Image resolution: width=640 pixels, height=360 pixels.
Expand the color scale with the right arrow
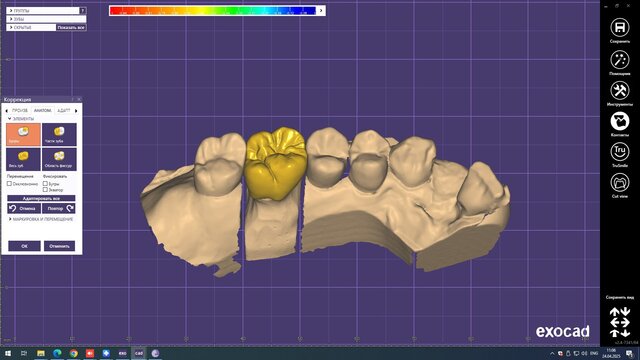[321, 11]
